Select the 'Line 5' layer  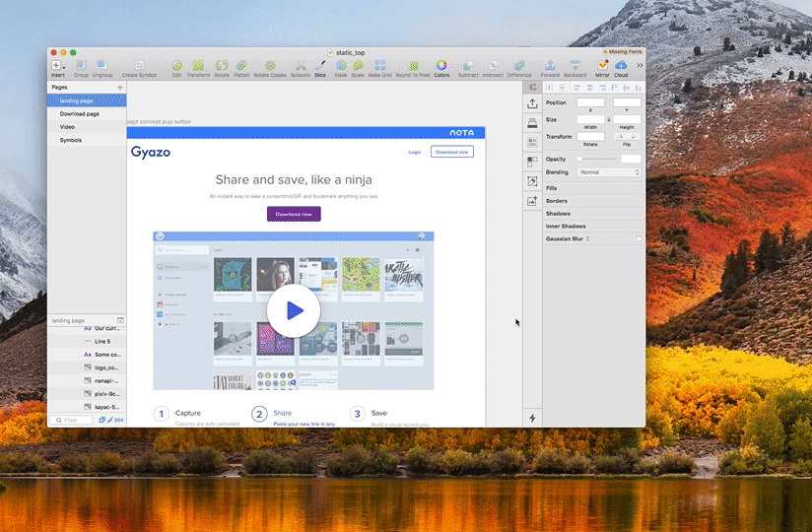[87, 342]
